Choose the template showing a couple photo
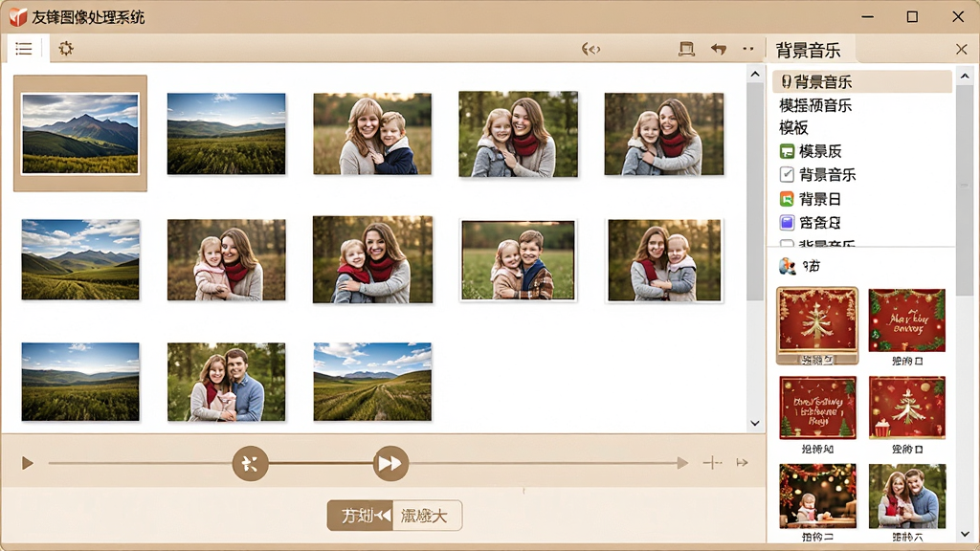 coord(907,496)
